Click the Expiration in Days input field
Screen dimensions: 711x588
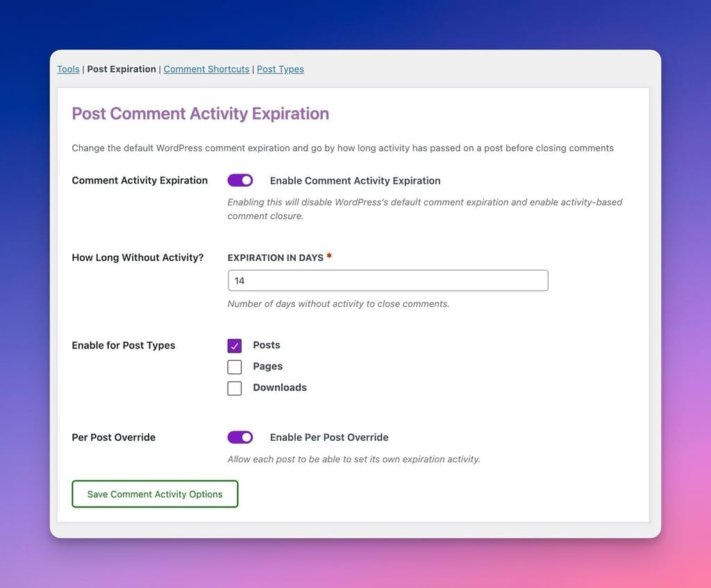(x=388, y=280)
